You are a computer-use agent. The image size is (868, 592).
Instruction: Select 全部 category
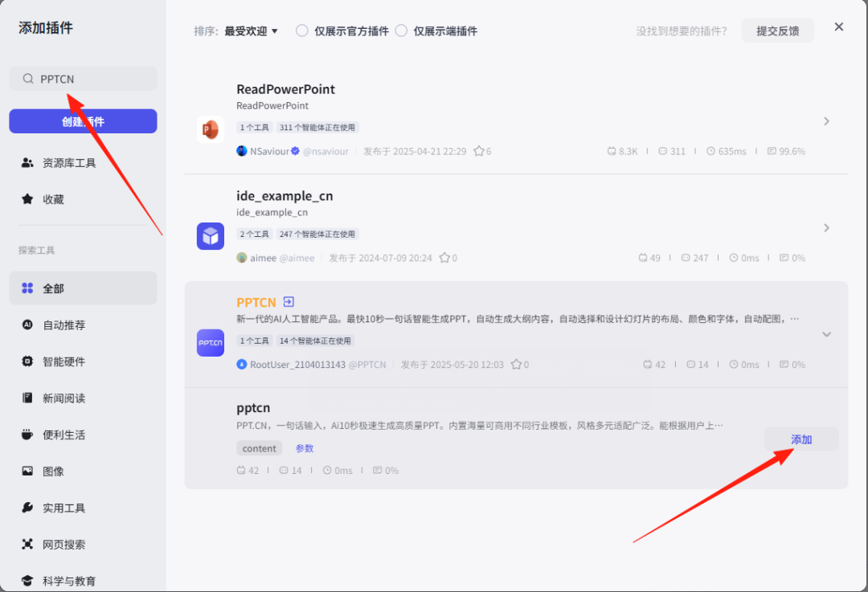pyautogui.click(x=83, y=288)
